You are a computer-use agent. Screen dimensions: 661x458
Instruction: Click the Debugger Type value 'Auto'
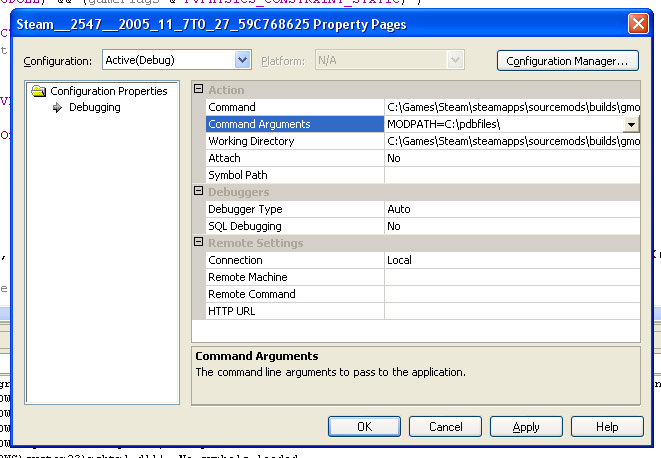click(x=512, y=209)
